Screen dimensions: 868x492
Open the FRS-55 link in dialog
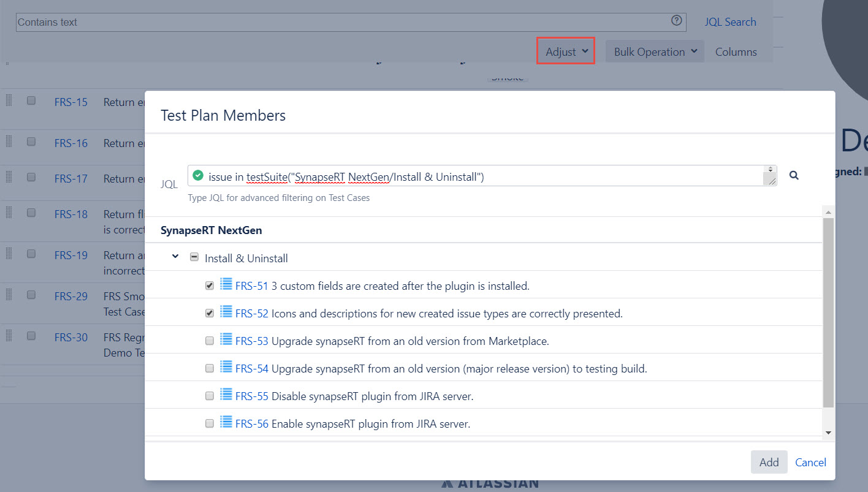click(252, 396)
